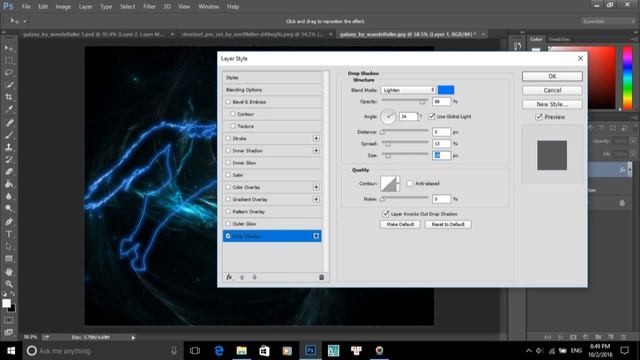Image resolution: width=640 pixels, height=360 pixels.
Task: Click the New Style... button
Action: [552, 104]
